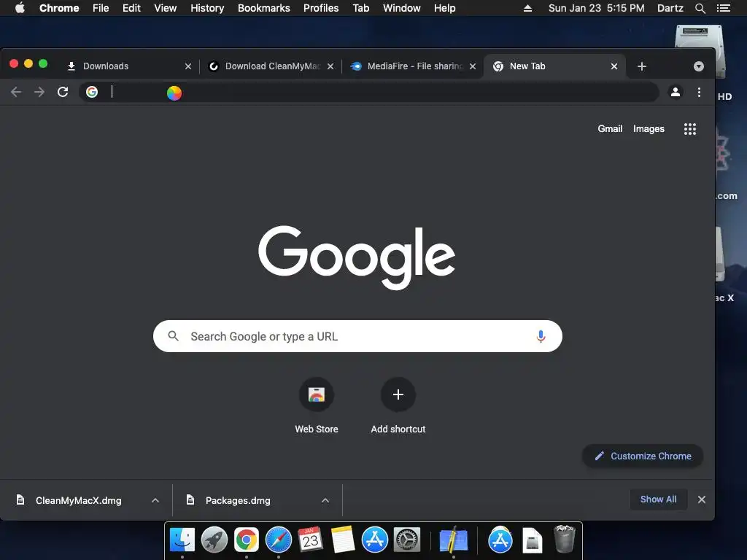This screenshot has width=747, height=560.
Task: Open the File menu
Action: [101, 8]
